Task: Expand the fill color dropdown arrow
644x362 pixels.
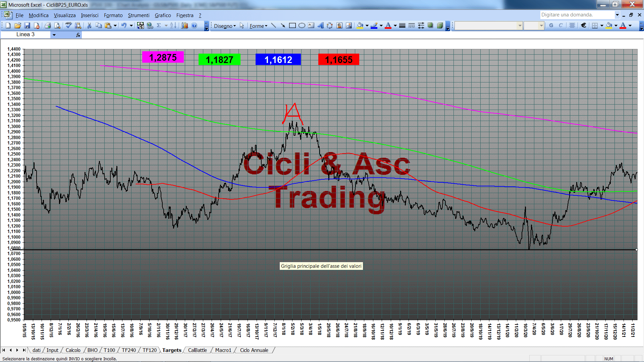Action: coord(367,25)
